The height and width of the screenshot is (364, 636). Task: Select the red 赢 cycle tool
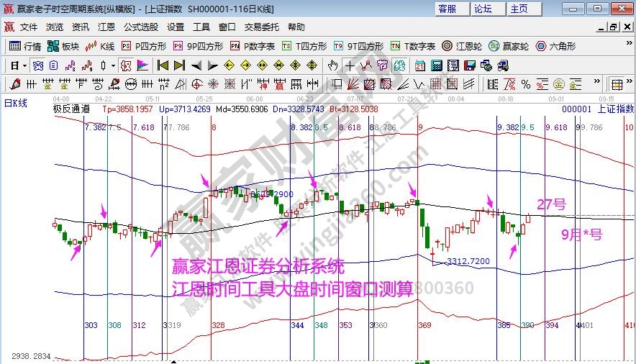tap(279, 84)
